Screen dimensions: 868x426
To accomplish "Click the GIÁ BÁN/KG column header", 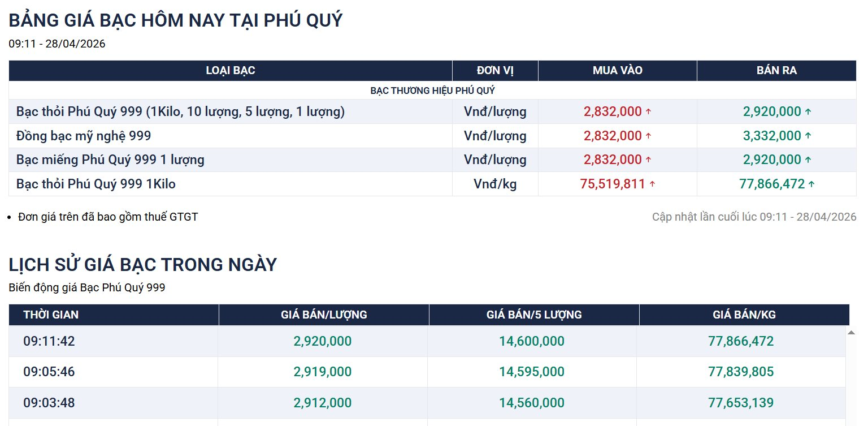I will pyautogui.click(x=744, y=315).
